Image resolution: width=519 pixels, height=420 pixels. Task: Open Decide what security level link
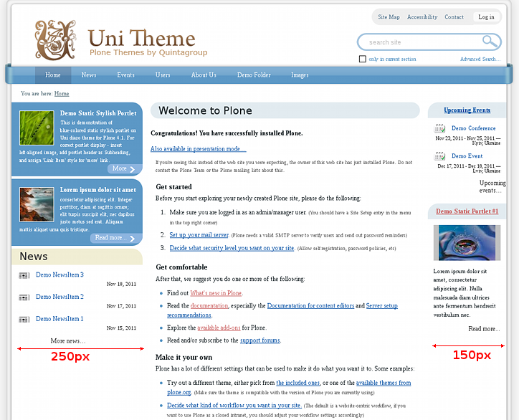232,248
